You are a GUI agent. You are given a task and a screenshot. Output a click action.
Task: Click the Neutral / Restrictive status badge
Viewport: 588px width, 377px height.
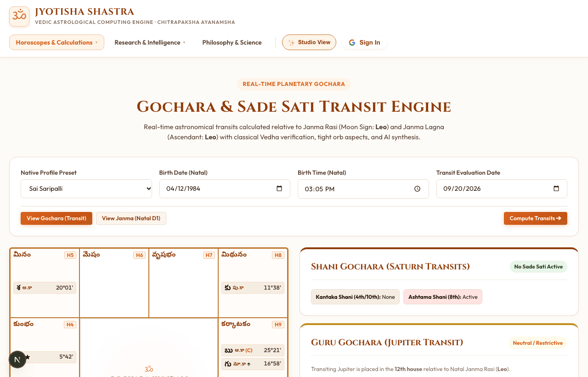[537, 343]
